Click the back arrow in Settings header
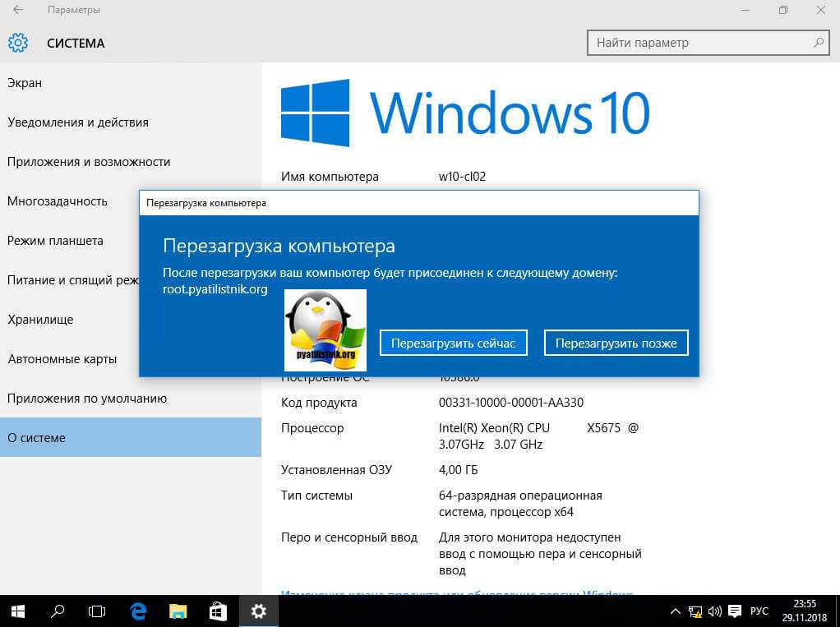 click(x=18, y=10)
